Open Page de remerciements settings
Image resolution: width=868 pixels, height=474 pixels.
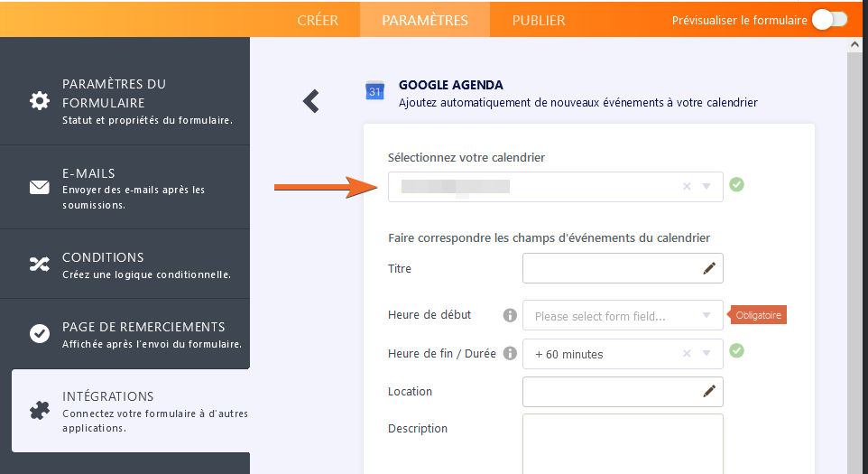click(125, 334)
